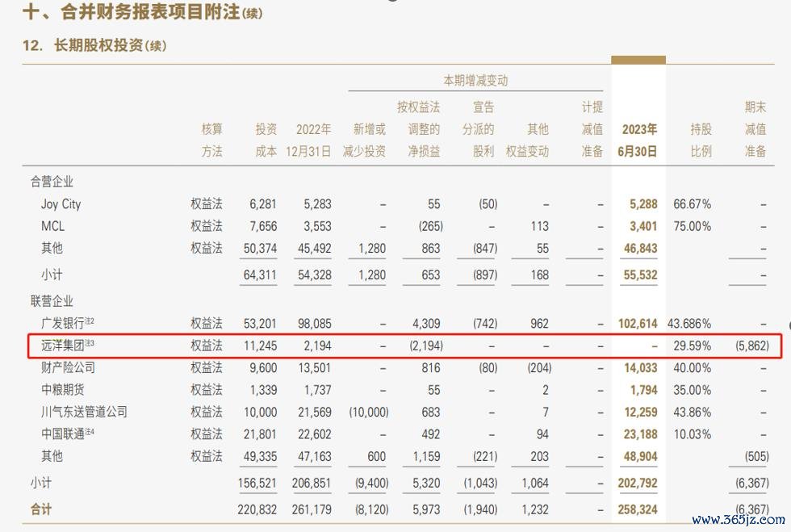Select MCL's holding ratio "75.00%"
This screenshot has height=532, width=791.
pyautogui.click(x=693, y=226)
